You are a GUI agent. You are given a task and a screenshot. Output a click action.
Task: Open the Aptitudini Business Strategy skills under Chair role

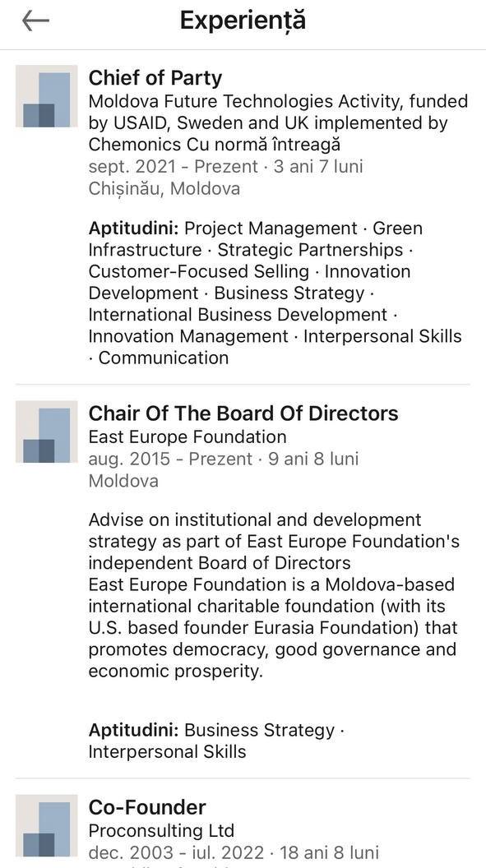click(216, 741)
